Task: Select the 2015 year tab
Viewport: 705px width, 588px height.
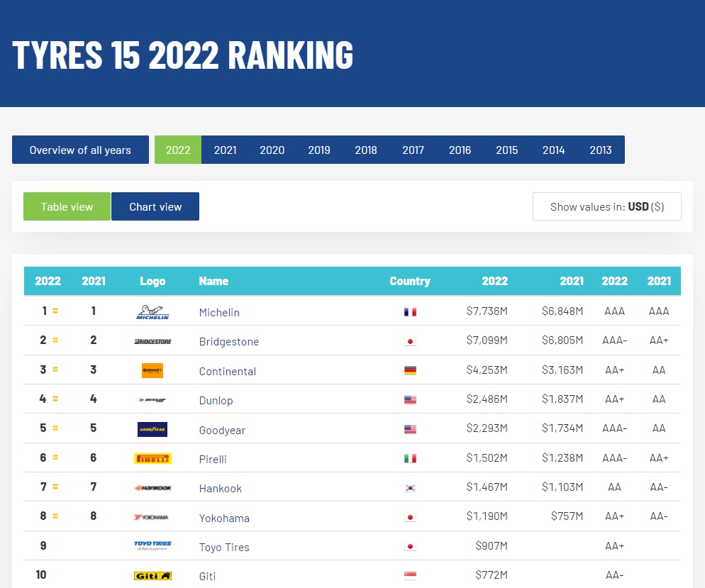Action: 506,150
